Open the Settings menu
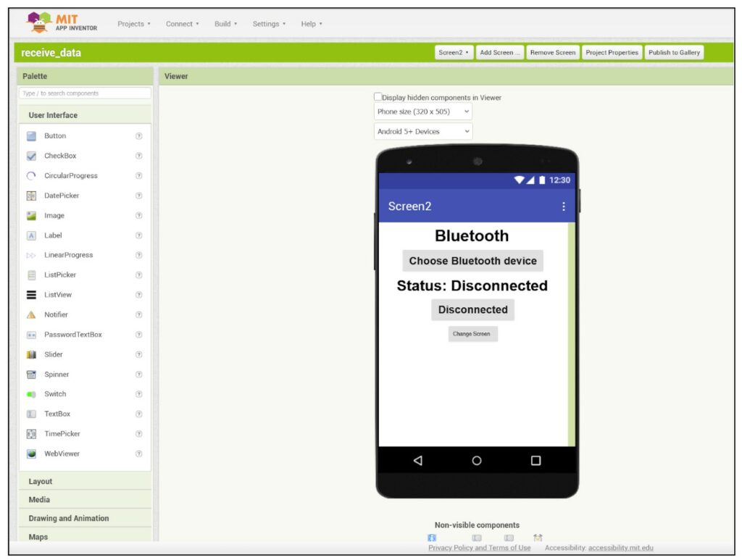The width and height of the screenshot is (742, 560). tap(269, 24)
